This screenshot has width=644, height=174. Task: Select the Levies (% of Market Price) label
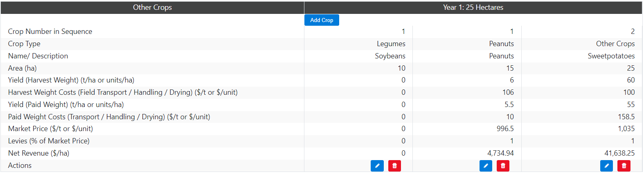(x=49, y=141)
